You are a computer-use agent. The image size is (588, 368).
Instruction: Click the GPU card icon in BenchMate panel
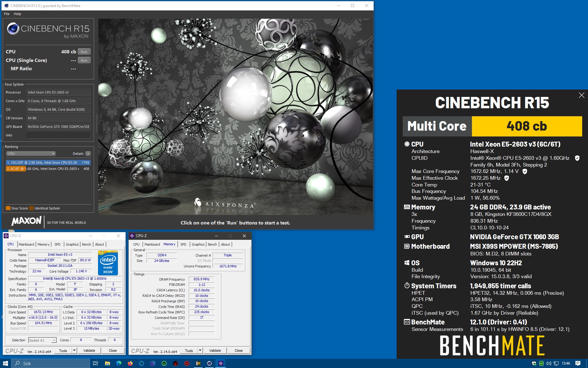tap(407, 237)
